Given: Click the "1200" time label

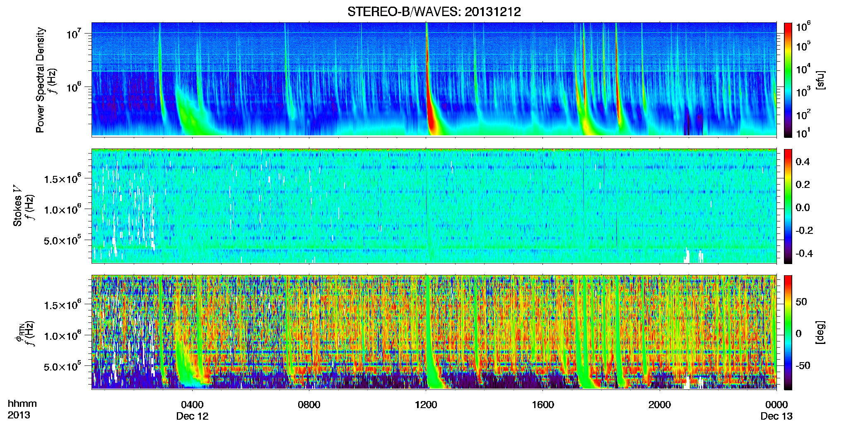Looking at the screenshot, I should coord(426,405).
